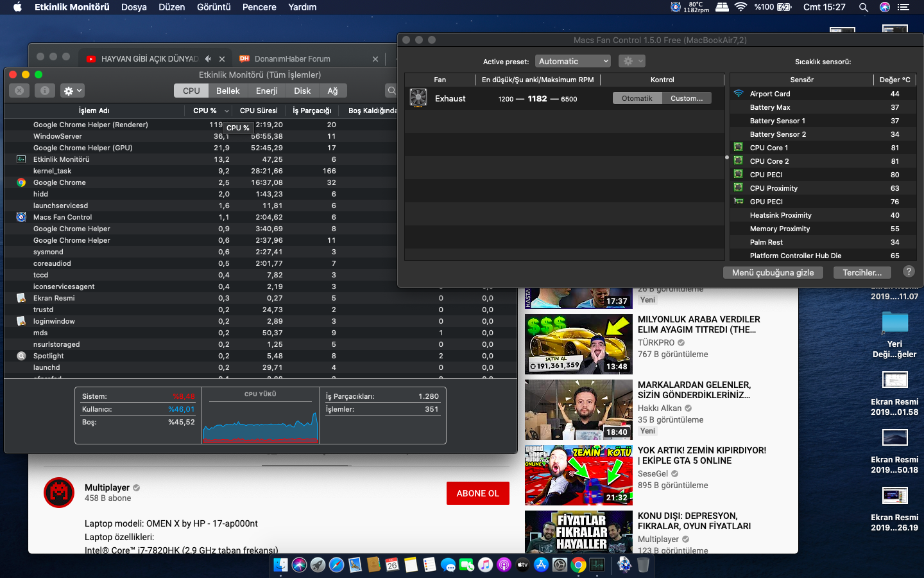Click the Chrome icon in the Dock
The width and height of the screenshot is (924, 578).
pos(578,565)
